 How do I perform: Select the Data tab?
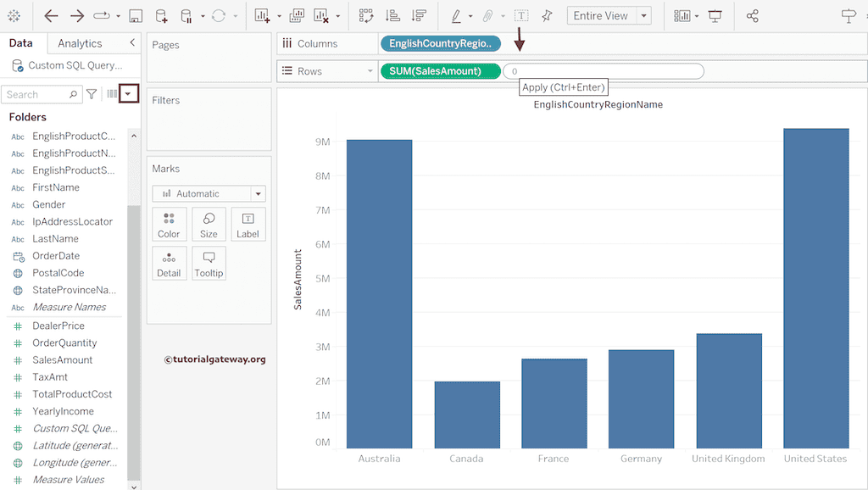tap(21, 43)
